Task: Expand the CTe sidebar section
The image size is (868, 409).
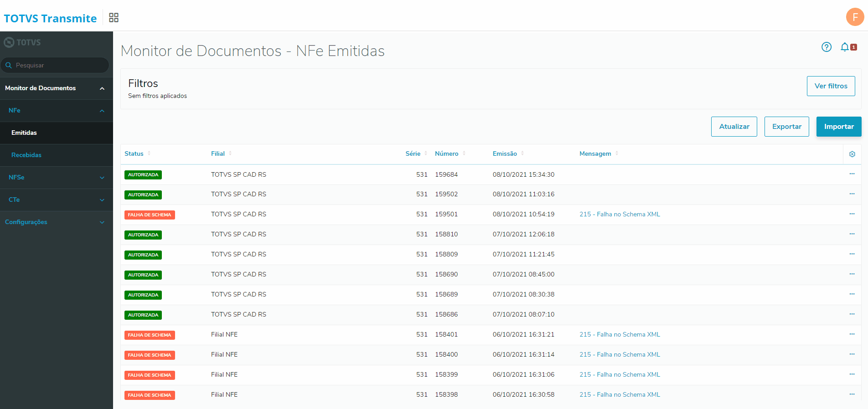Action: coord(102,200)
